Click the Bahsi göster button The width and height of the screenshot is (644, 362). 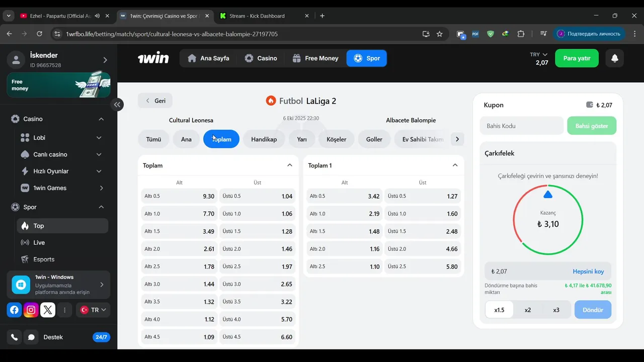(x=592, y=126)
